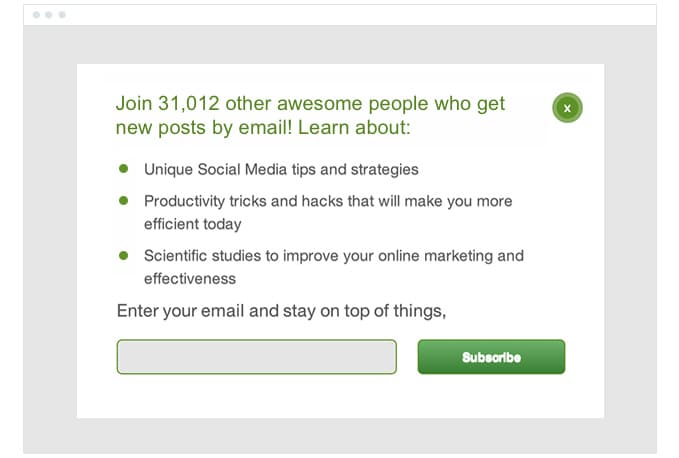
Task: Click the gray overlay right of the popup
Action: 630,240
